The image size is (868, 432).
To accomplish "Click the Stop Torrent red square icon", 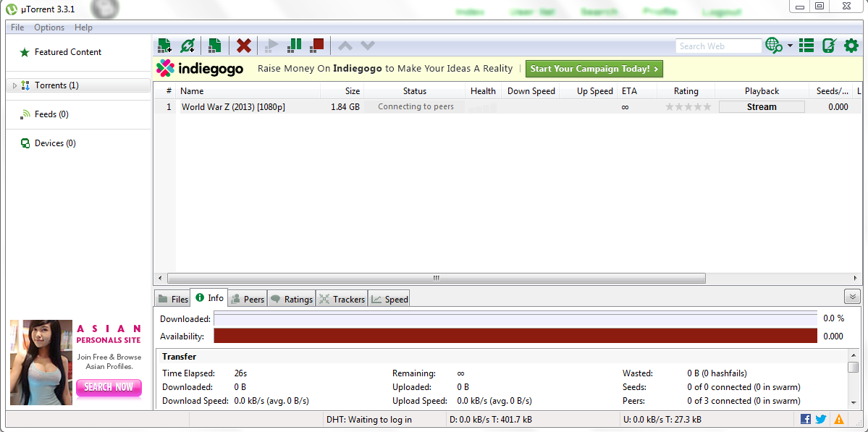I will 316,46.
